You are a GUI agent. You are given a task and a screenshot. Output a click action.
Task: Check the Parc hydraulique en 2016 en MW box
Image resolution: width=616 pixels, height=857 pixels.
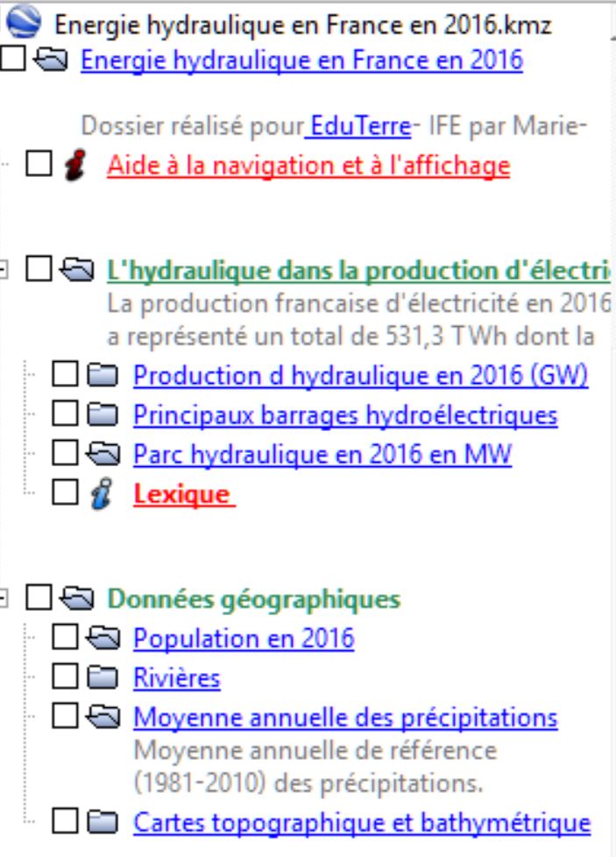click(64, 454)
